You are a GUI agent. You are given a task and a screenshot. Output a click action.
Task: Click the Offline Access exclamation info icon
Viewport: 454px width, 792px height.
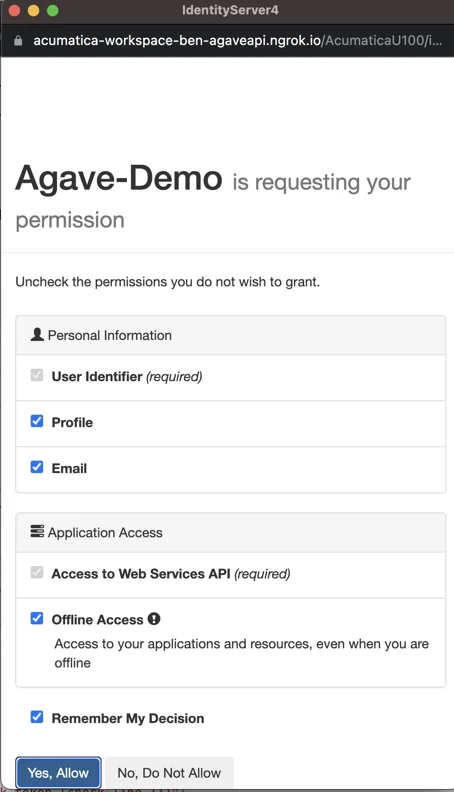154,619
